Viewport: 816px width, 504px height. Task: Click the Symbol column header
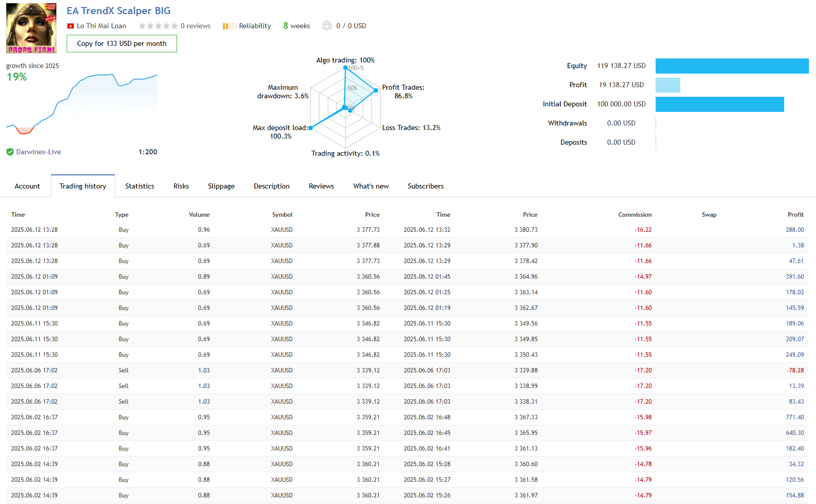point(282,215)
